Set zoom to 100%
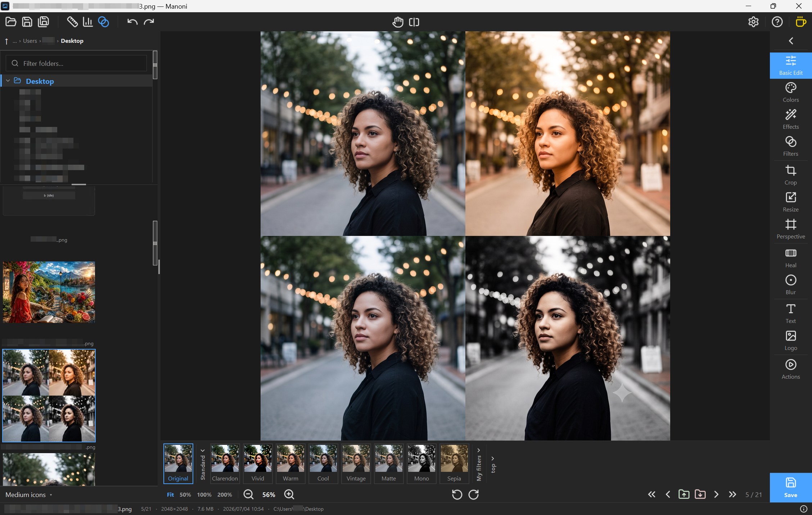 [x=204, y=495]
